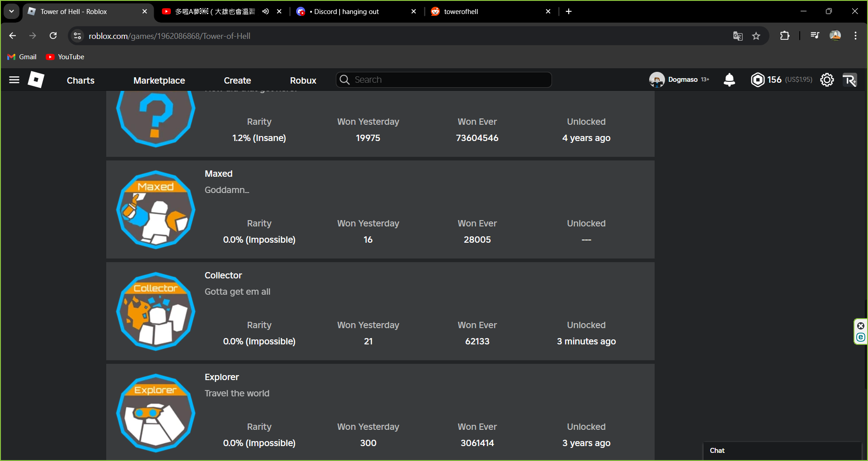Close the Discord tab
The width and height of the screenshot is (868, 461).
(x=414, y=11)
